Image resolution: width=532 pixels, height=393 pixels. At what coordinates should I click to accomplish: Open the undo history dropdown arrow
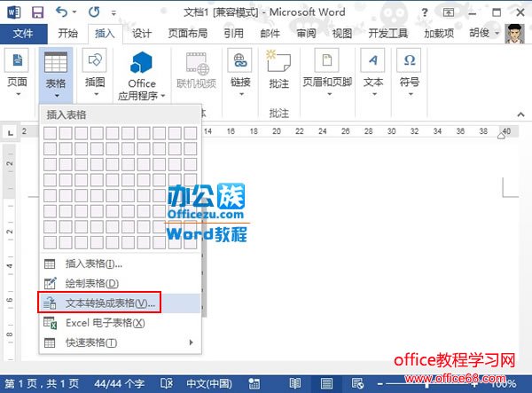click(x=74, y=12)
